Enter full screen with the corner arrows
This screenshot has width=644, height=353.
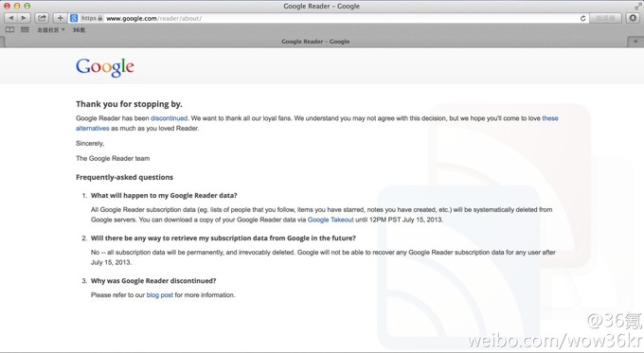637,6
